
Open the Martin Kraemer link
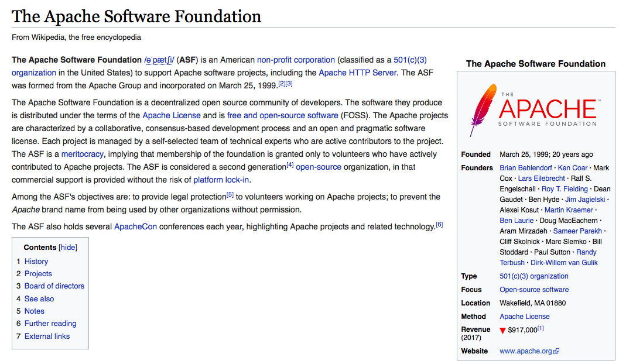569,210
